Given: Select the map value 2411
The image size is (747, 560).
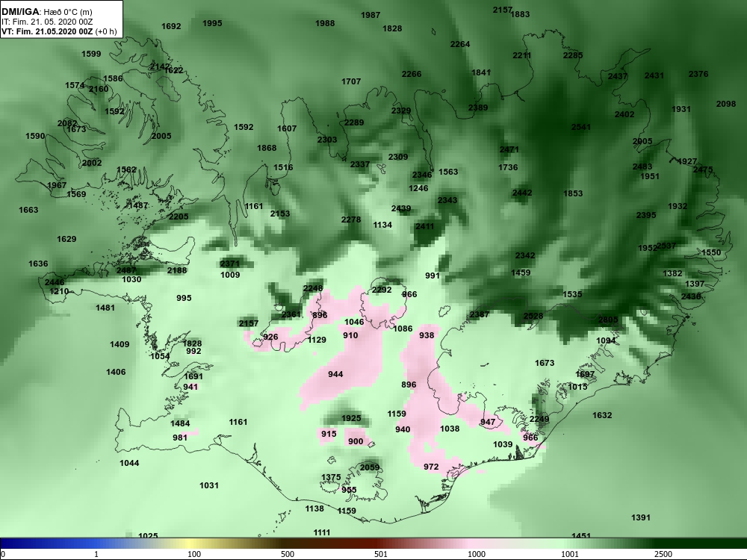Looking at the screenshot, I should pos(424,226).
